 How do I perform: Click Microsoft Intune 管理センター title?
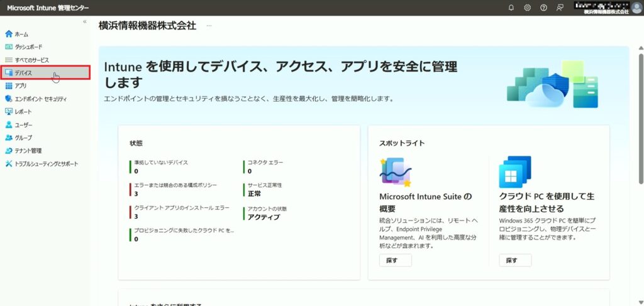(48, 8)
